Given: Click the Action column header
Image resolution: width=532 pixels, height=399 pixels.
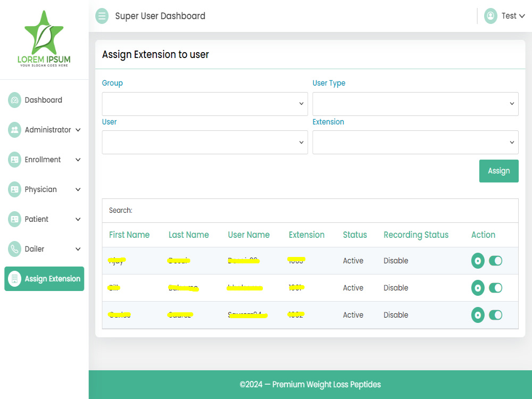Looking at the screenshot, I should pos(483,235).
